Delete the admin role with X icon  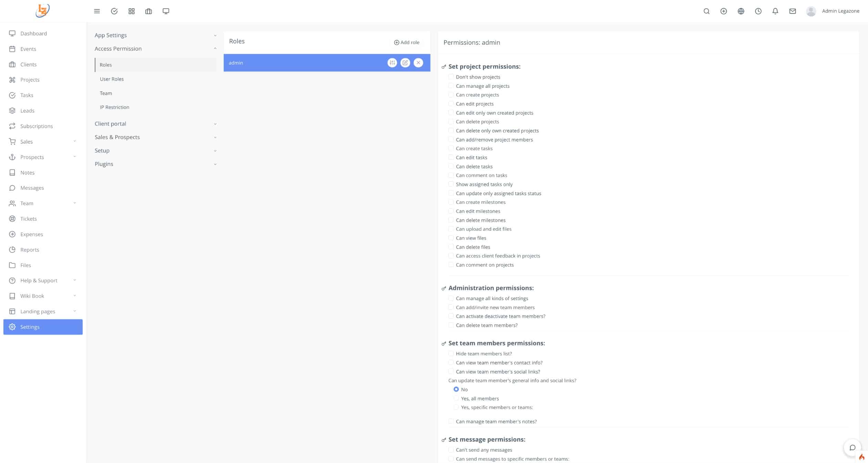[x=418, y=63]
